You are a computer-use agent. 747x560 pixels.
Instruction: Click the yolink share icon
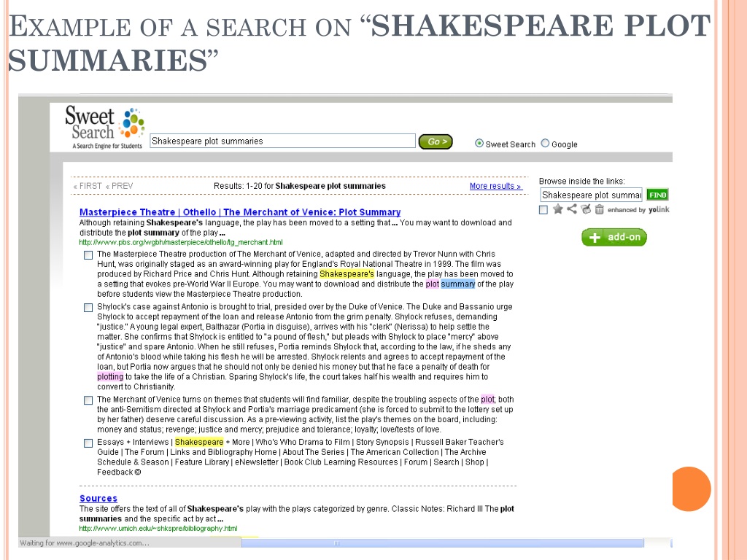pos(572,209)
